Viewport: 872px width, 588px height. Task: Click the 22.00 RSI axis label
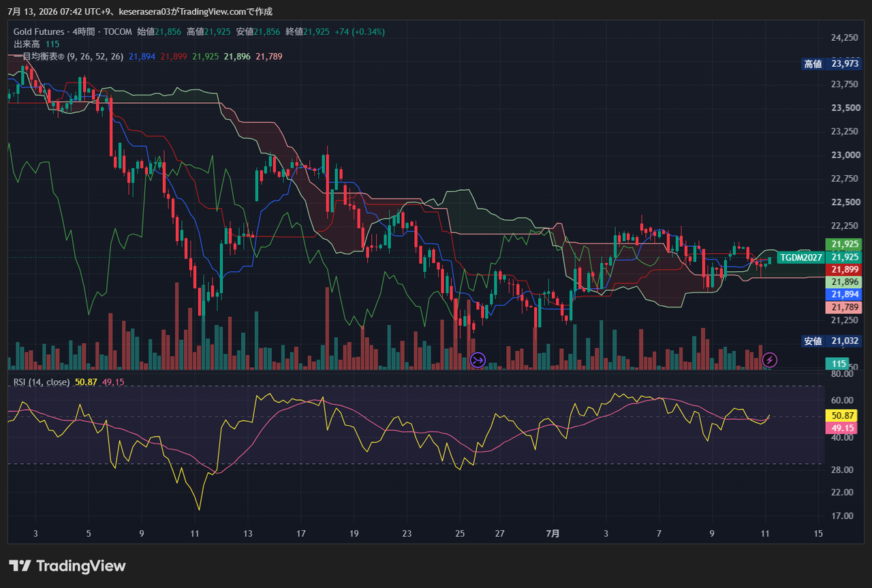point(843,493)
